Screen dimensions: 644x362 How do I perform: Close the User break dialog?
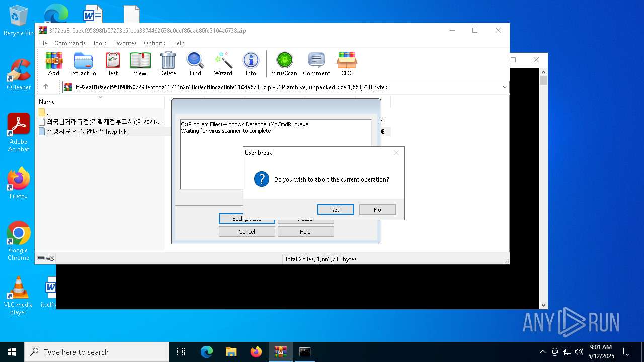pyautogui.click(x=396, y=153)
